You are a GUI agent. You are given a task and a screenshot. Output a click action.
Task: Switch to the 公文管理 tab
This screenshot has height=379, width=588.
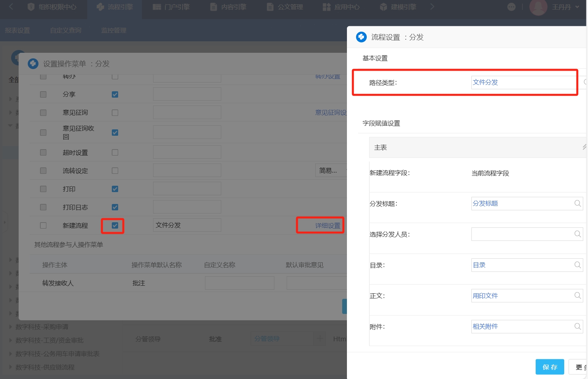(x=285, y=7)
